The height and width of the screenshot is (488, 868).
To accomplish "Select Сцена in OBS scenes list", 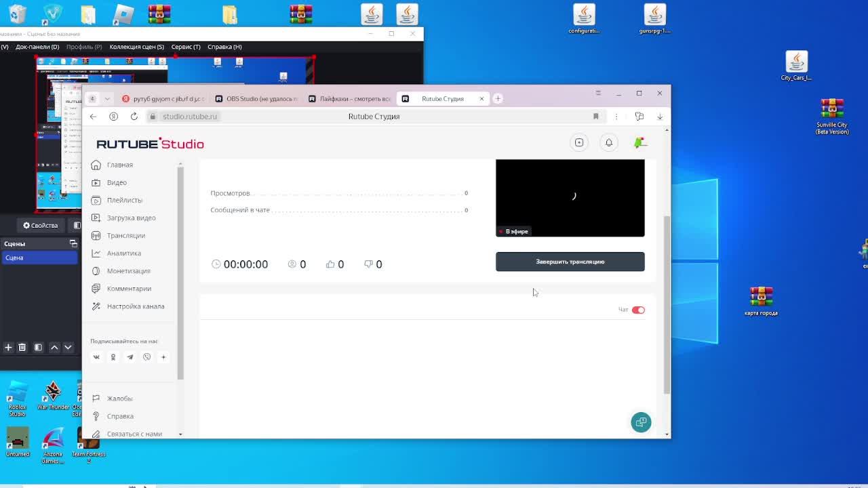I will coord(39,258).
